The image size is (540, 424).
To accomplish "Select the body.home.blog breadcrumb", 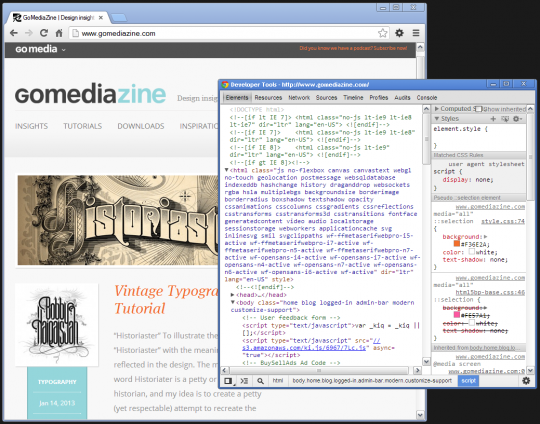I will pyautogui.click(x=372, y=381).
